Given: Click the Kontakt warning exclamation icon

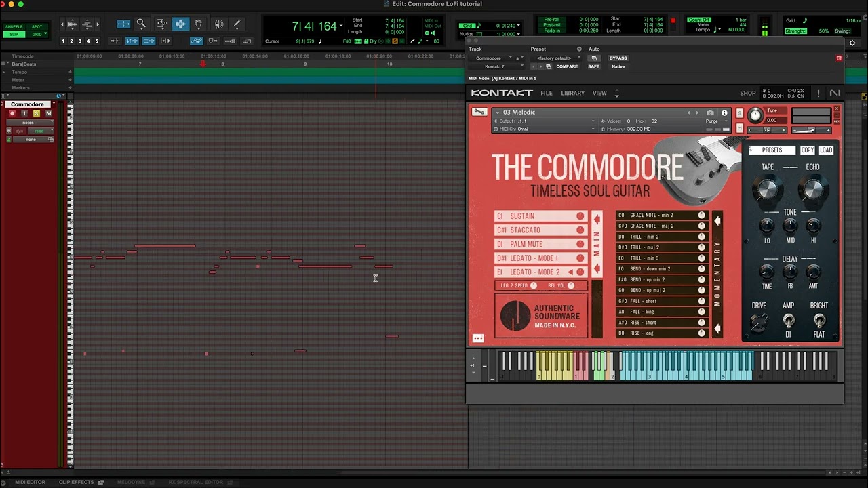Looking at the screenshot, I should coord(818,93).
